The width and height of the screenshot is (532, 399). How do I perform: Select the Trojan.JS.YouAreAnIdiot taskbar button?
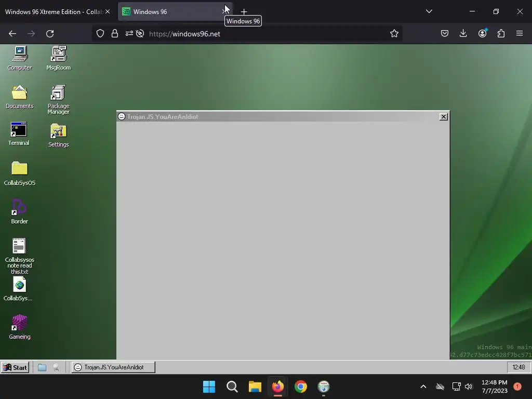pos(113,367)
